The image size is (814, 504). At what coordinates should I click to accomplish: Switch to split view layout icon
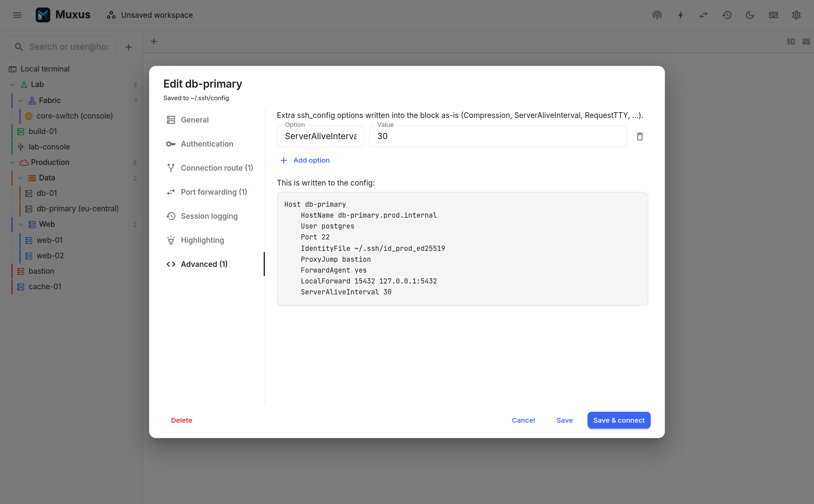791,41
